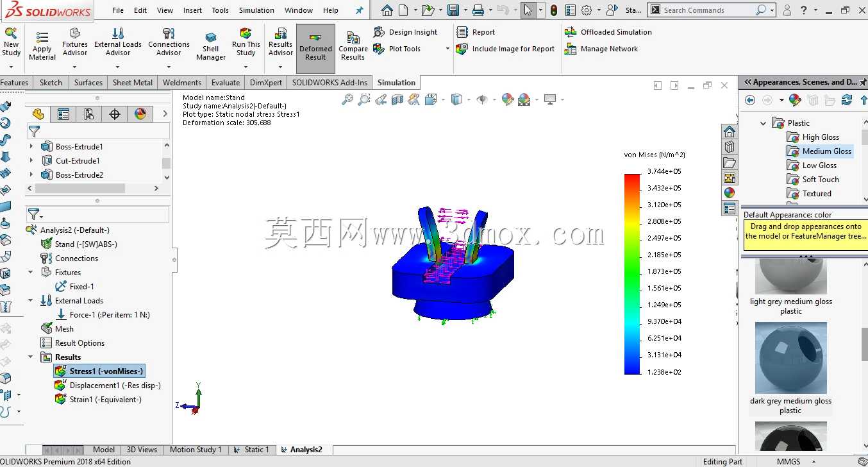Select Strain1 Equivalent plot
The image size is (868, 467).
(98, 399)
